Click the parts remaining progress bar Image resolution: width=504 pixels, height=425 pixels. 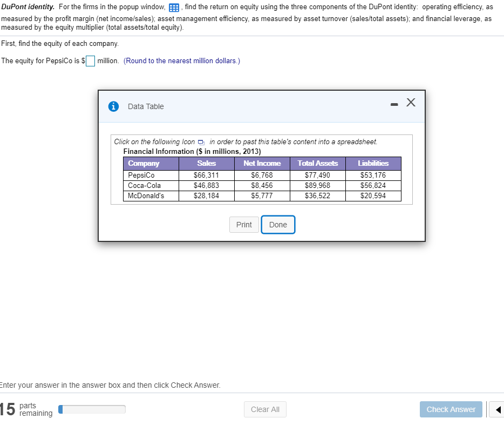[x=92, y=409]
